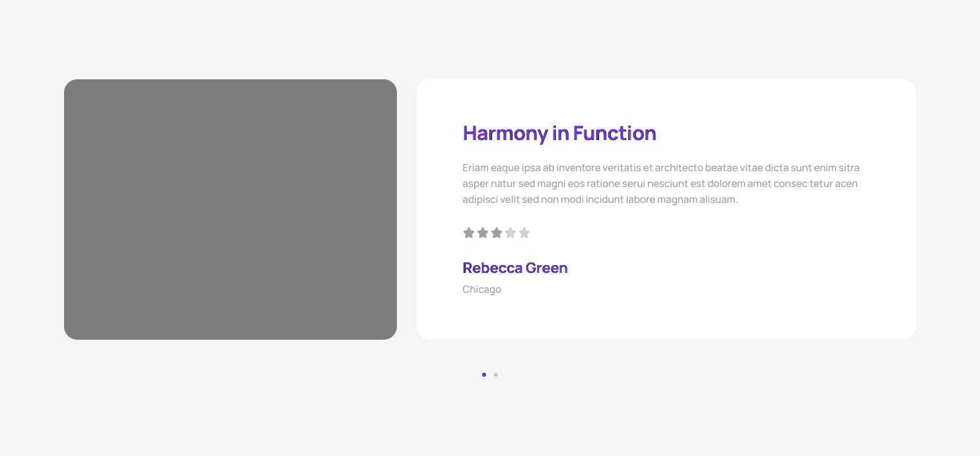This screenshot has width=980, height=456.
Task: Click the "Chicago" location text
Action: pos(481,289)
